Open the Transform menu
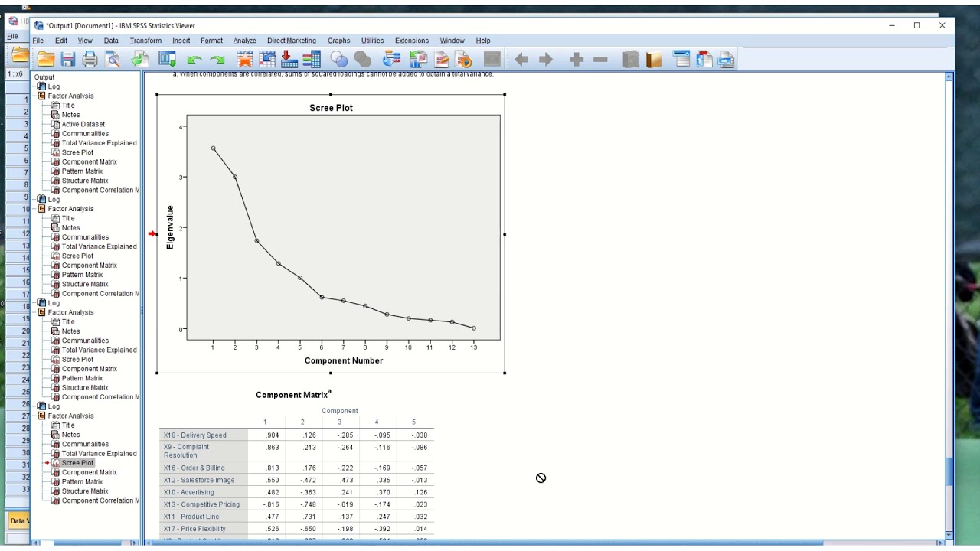The height and width of the screenshot is (551, 980). [145, 41]
